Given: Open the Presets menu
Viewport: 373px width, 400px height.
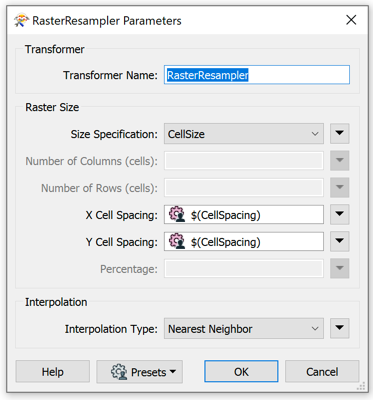Looking at the screenshot, I should click(x=139, y=371).
